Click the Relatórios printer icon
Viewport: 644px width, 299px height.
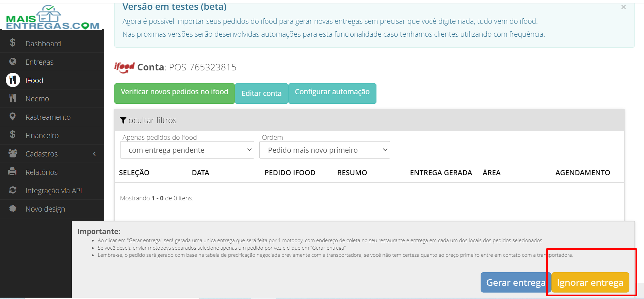tap(13, 171)
